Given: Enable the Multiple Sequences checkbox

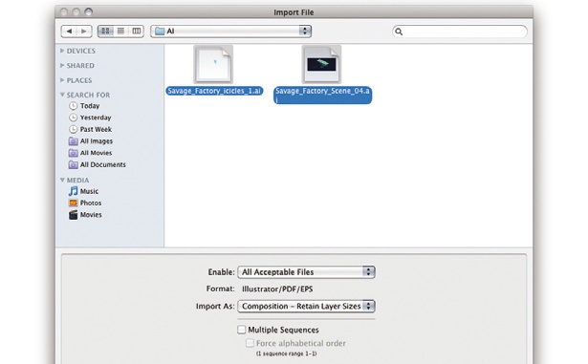Looking at the screenshot, I should (242, 330).
